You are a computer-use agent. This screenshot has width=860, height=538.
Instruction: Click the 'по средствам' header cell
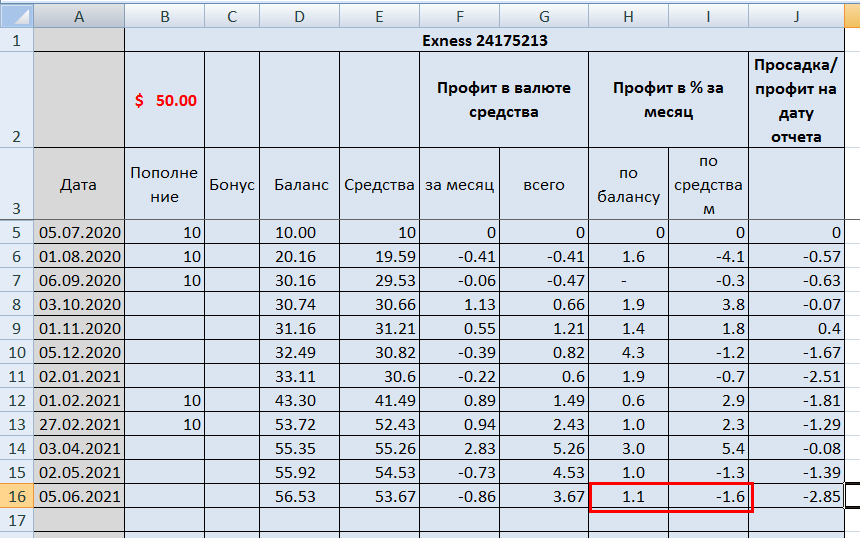tap(709, 184)
